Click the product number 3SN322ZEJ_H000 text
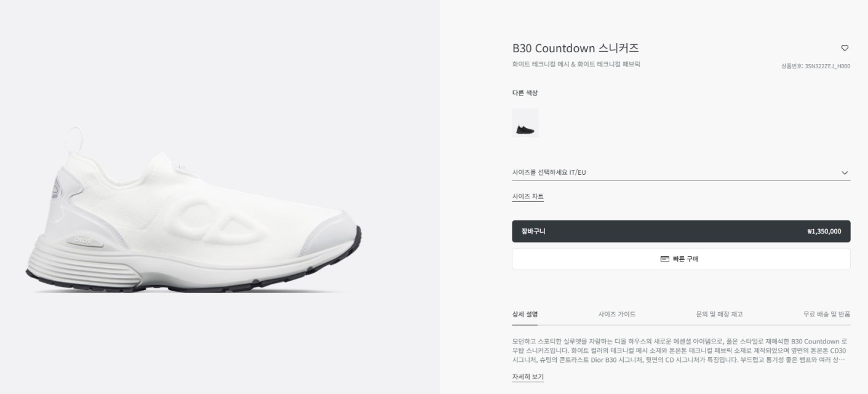The height and width of the screenshot is (394, 868). pyautogui.click(x=816, y=66)
